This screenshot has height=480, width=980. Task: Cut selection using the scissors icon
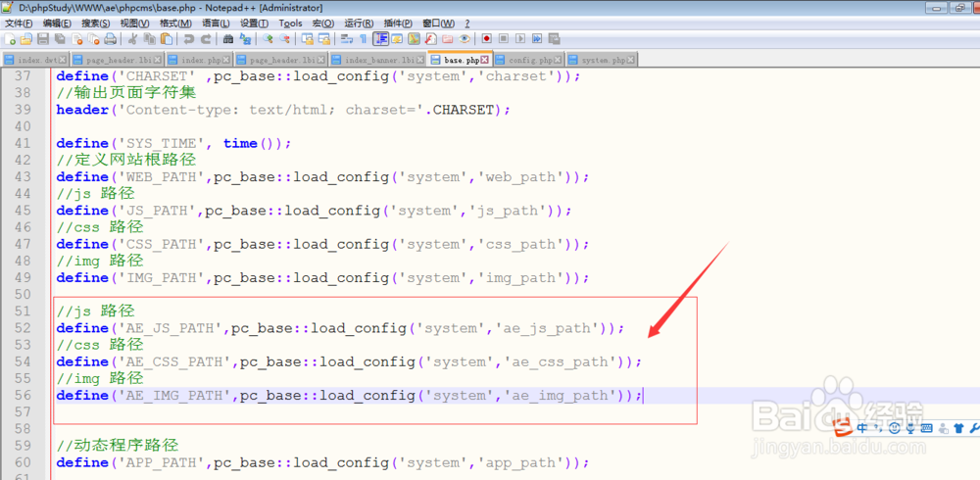pyautogui.click(x=132, y=39)
